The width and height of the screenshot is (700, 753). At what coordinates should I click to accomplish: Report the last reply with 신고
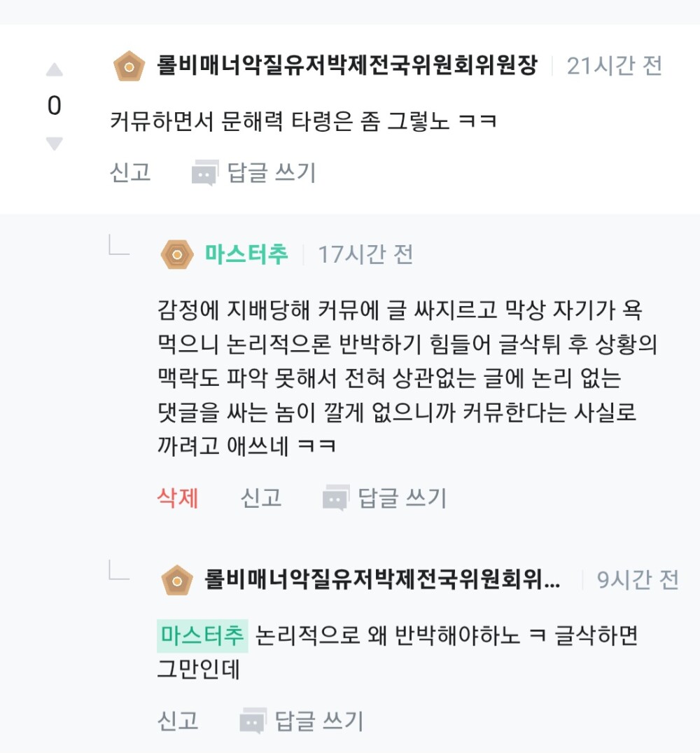[x=178, y=721]
